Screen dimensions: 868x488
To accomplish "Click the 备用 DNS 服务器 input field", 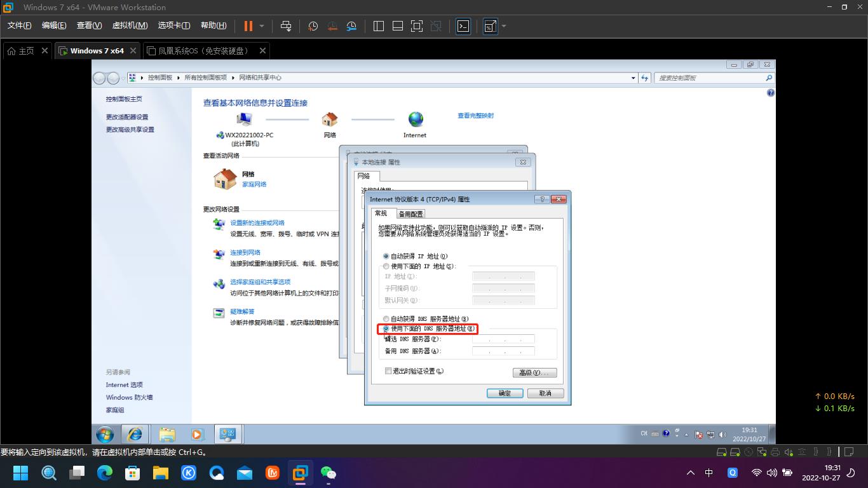I will (503, 350).
